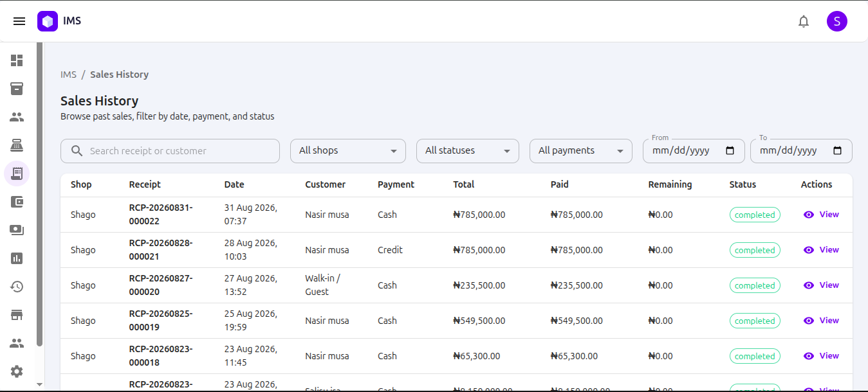Click the Sales History breadcrumb
This screenshot has height=392, width=868.
coord(119,75)
